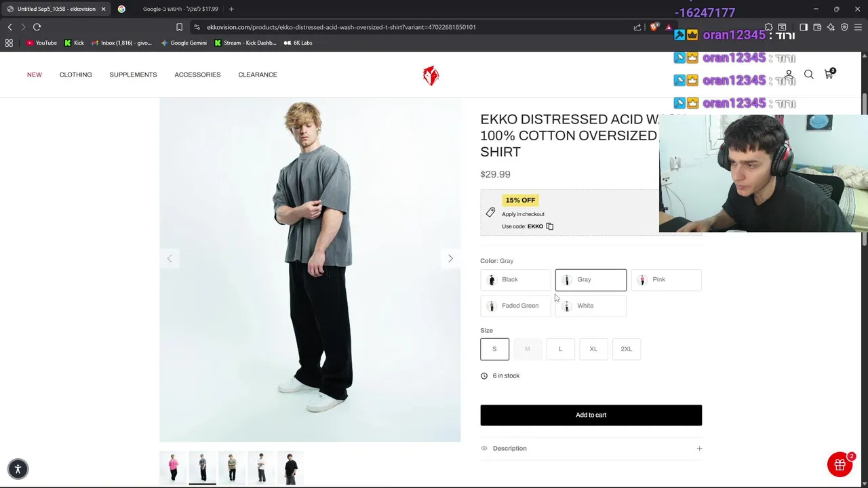Click the $29.99 price text
Image resolution: width=868 pixels, height=488 pixels.
click(x=495, y=174)
